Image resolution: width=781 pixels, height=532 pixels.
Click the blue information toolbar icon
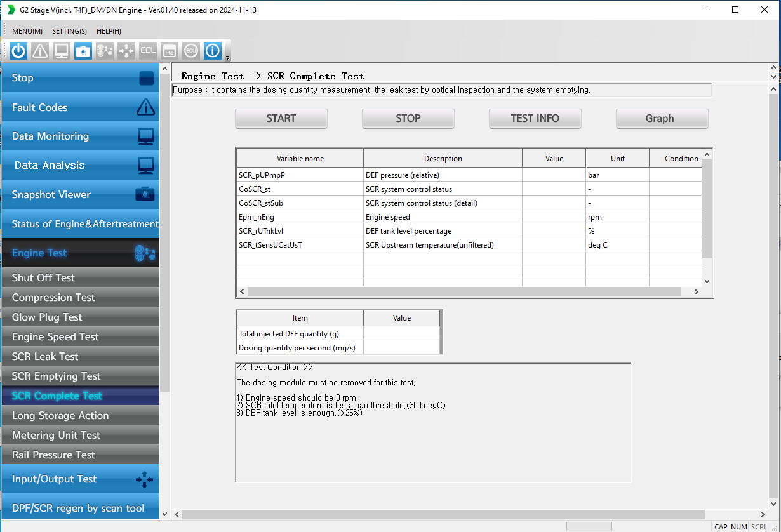213,51
